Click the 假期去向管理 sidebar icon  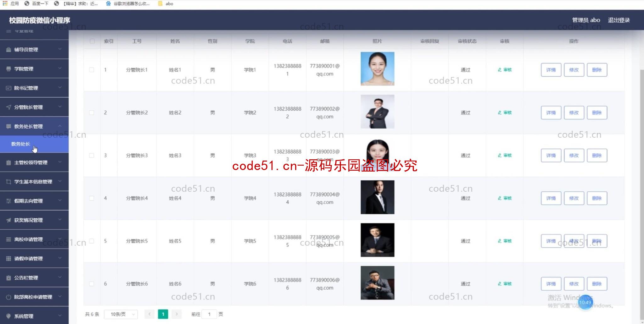(9, 201)
